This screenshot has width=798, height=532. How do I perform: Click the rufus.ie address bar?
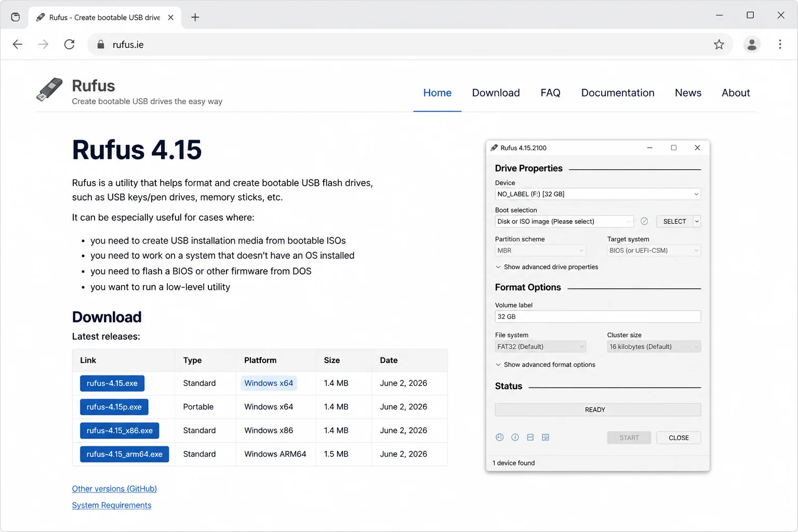[410, 45]
